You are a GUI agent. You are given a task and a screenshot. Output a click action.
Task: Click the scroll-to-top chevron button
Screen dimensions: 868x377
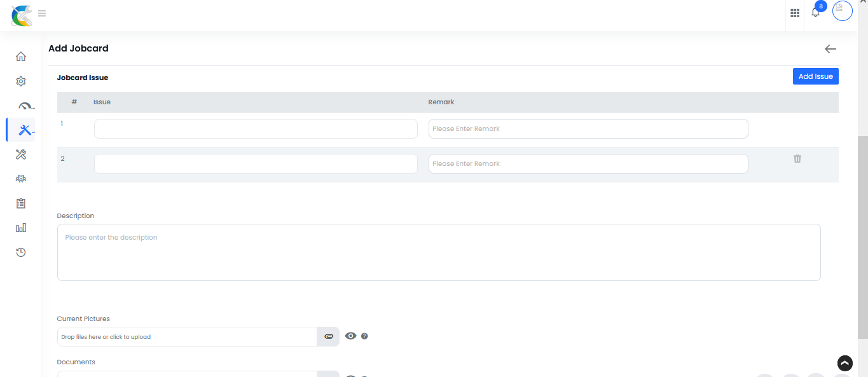click(844, 363)
